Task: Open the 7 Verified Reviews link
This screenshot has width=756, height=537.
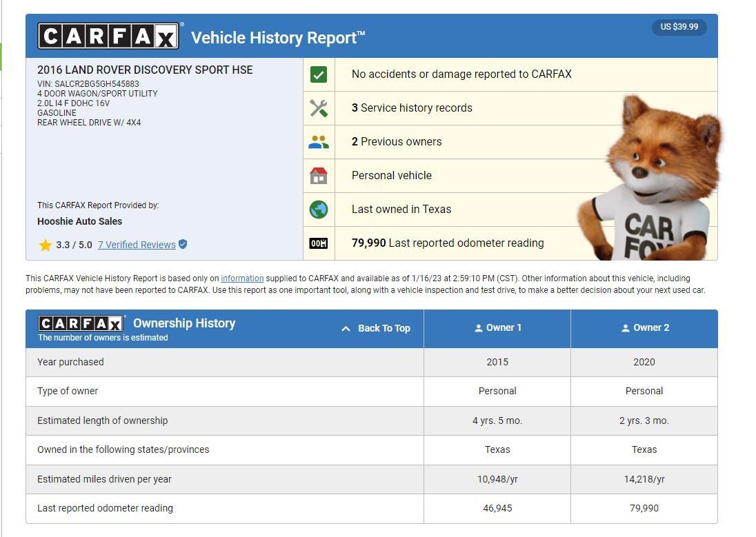Action: tap(137, 245)
